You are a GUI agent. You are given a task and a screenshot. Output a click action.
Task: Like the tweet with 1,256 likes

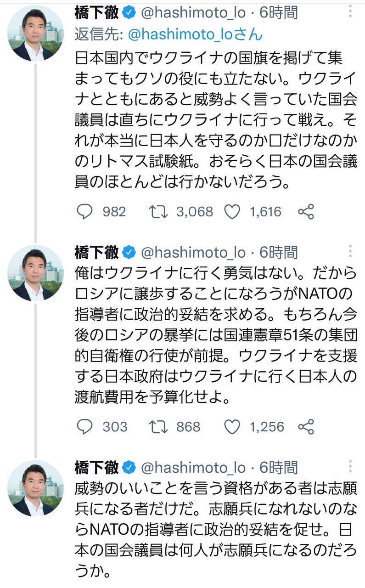tap(232, 427)
